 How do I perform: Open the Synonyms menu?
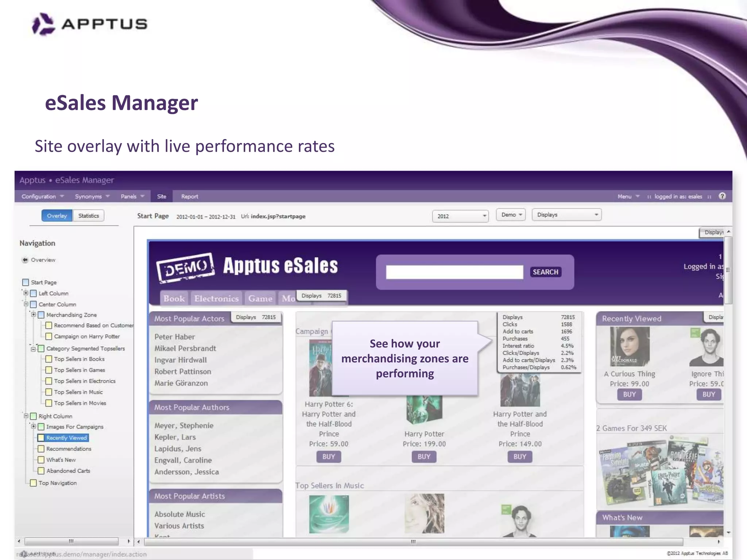[92, 196]
